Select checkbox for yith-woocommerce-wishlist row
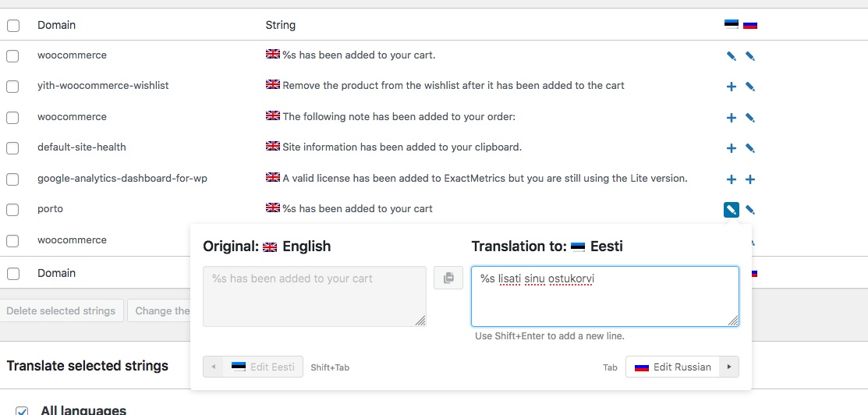868x415 pixels. (12, 87)
